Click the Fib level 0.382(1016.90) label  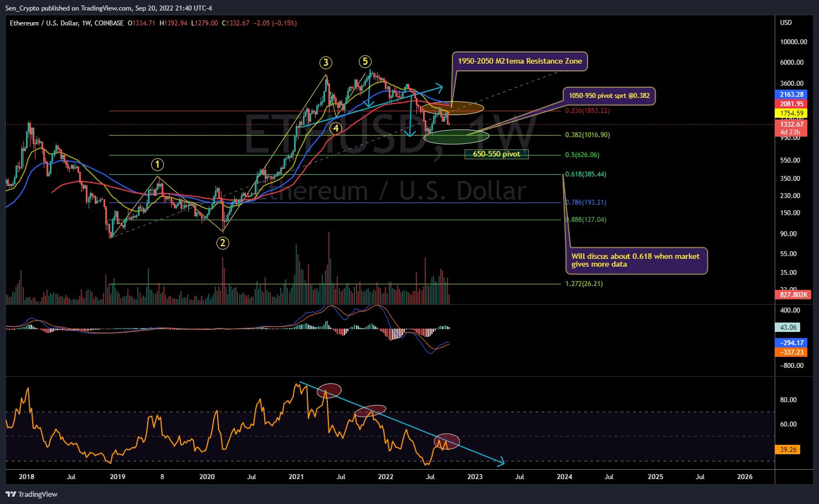tap(587, 135)
